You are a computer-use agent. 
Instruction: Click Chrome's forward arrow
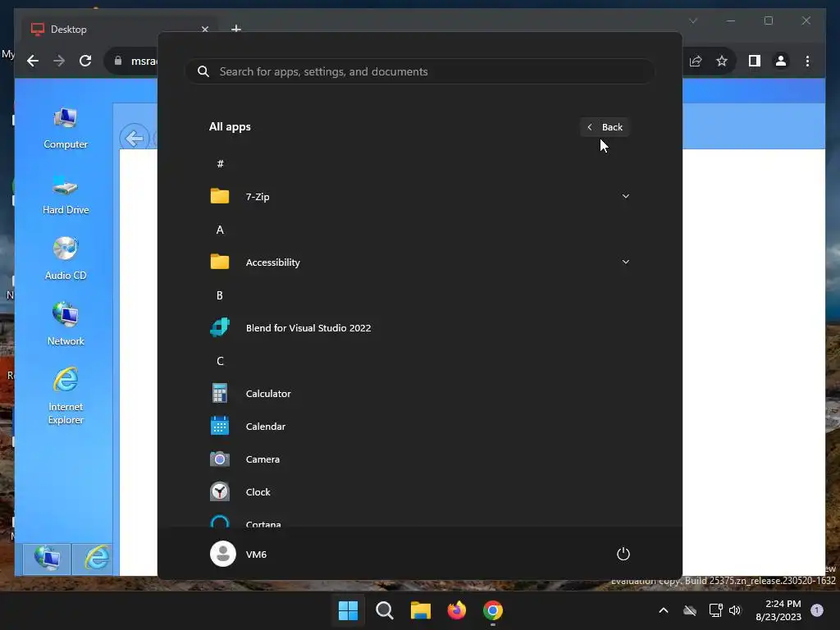[59, 61]
